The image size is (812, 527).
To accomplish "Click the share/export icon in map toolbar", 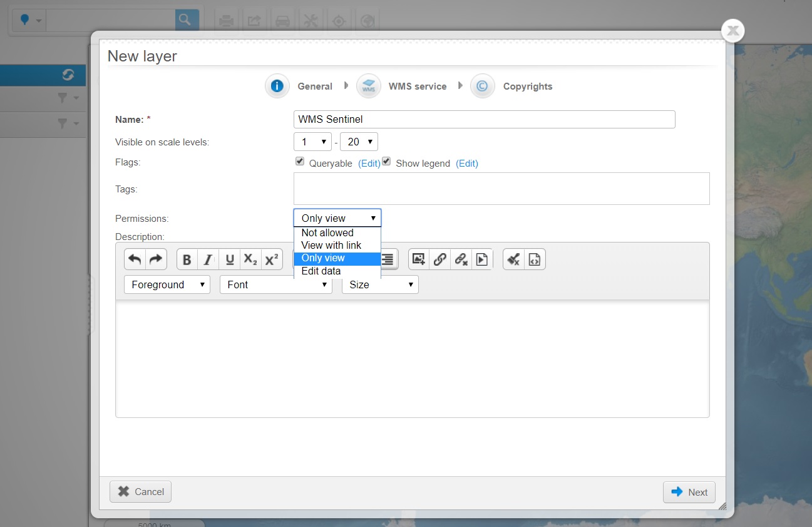I will click(x=254, y=21).
